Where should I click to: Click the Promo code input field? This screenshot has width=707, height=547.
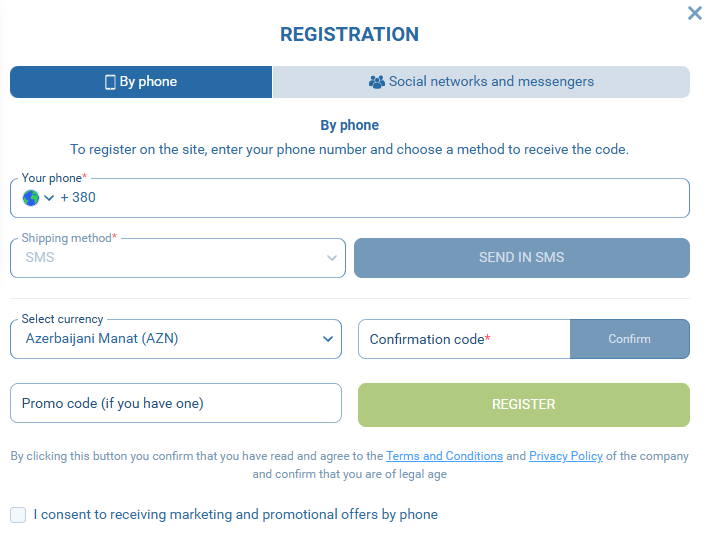click(176, 403)
